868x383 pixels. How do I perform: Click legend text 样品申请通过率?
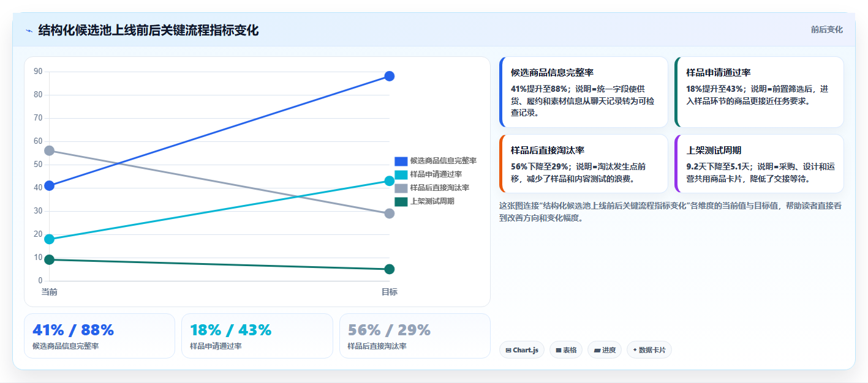point(436,174)
